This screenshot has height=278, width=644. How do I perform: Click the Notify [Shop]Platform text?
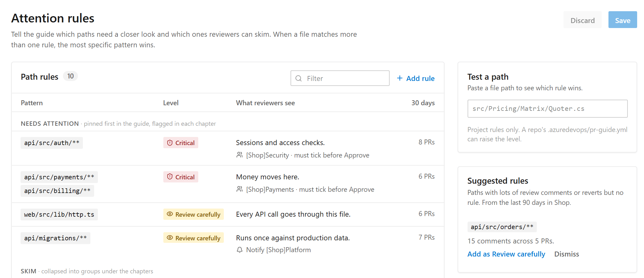[278, 250]
